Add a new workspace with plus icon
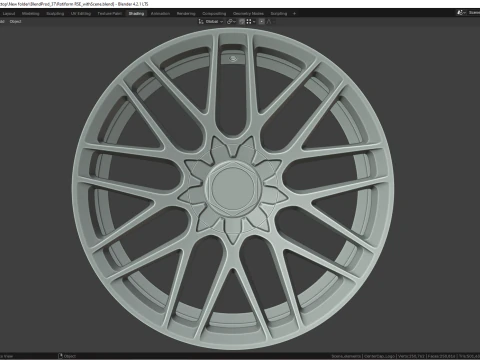 (294, 14)
